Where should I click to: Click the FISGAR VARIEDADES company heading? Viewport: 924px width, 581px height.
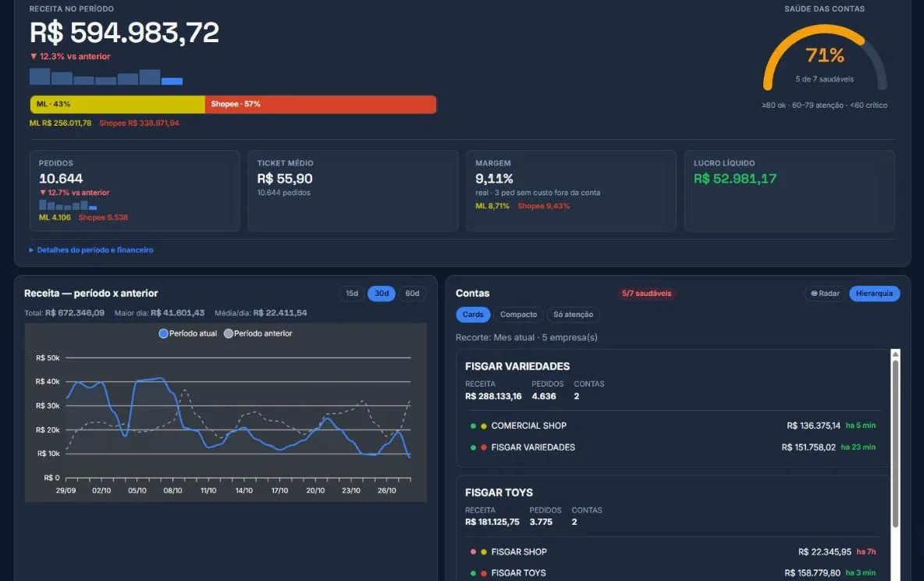(x=517, y=366)
